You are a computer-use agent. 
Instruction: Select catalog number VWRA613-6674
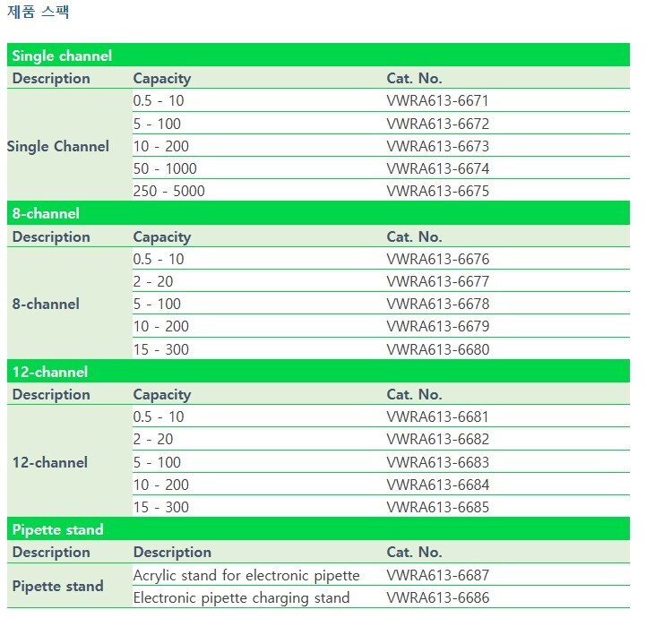click(x=437, y=168)
